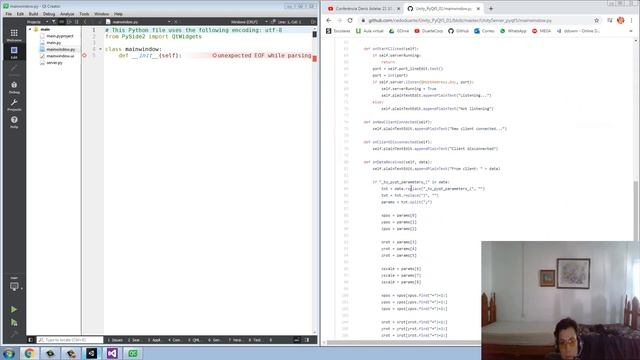
Task: Open the Window menu
Action: click(x=102, y=14)
